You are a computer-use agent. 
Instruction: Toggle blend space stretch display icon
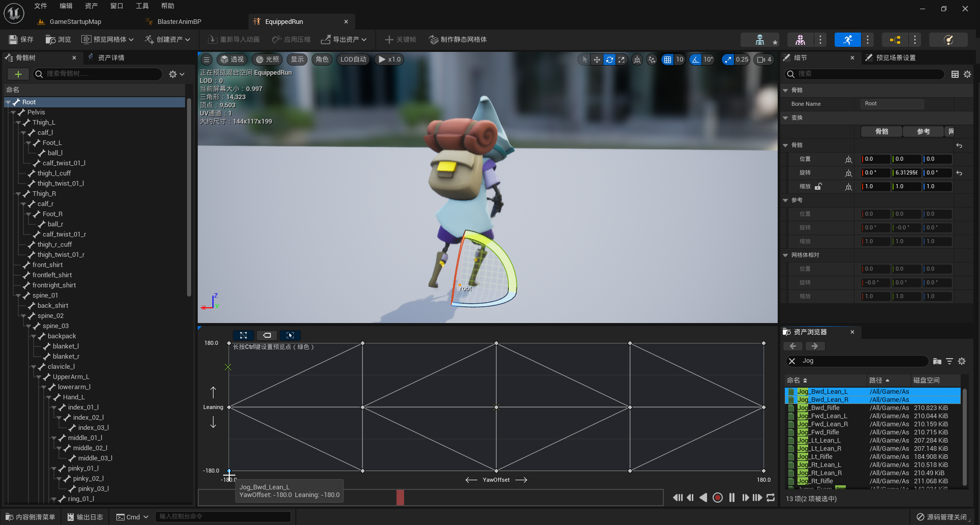coord(290,335)
